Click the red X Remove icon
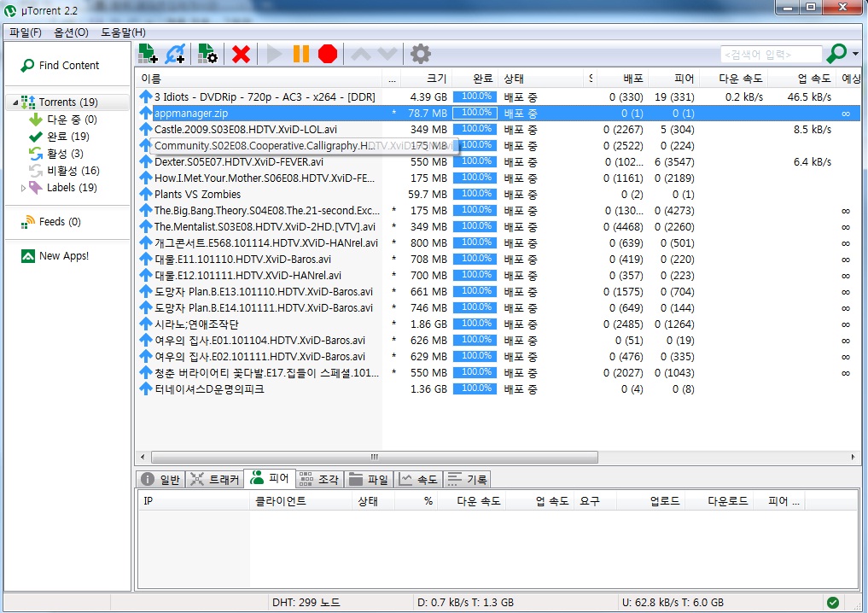The image size is (868, 613). pos(241,55)
